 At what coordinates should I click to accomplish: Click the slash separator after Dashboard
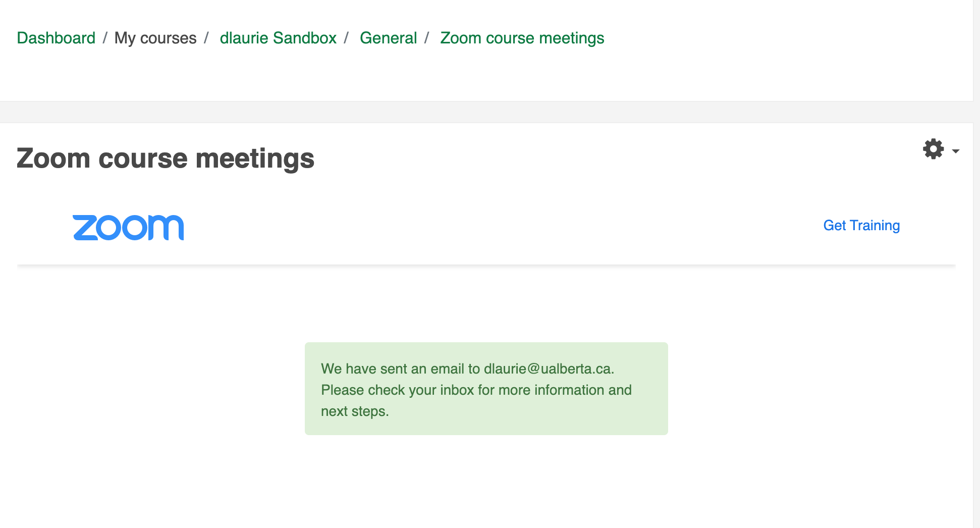[105, 38]
